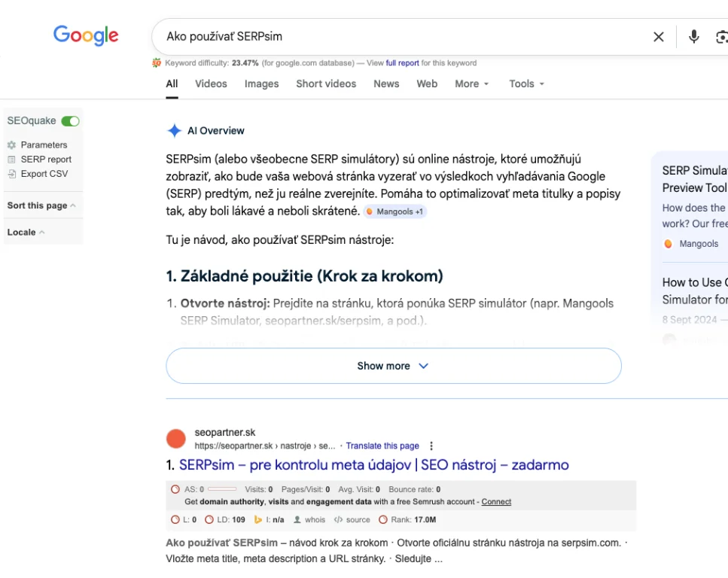Start voice search with microphone icon
This screenshot has width=728, height=578.
coord(693,37)
